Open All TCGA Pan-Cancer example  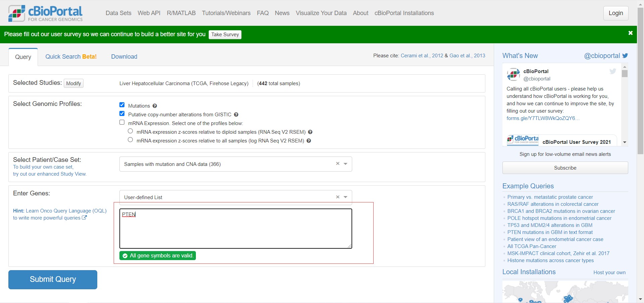point(532,246)
